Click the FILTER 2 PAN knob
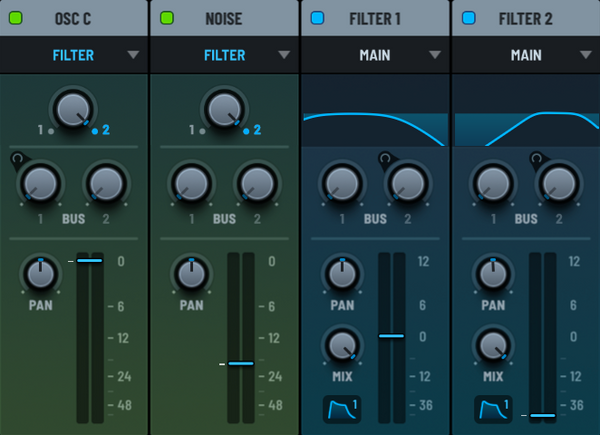This screenshot has height=435, width=600. (493, 274)
